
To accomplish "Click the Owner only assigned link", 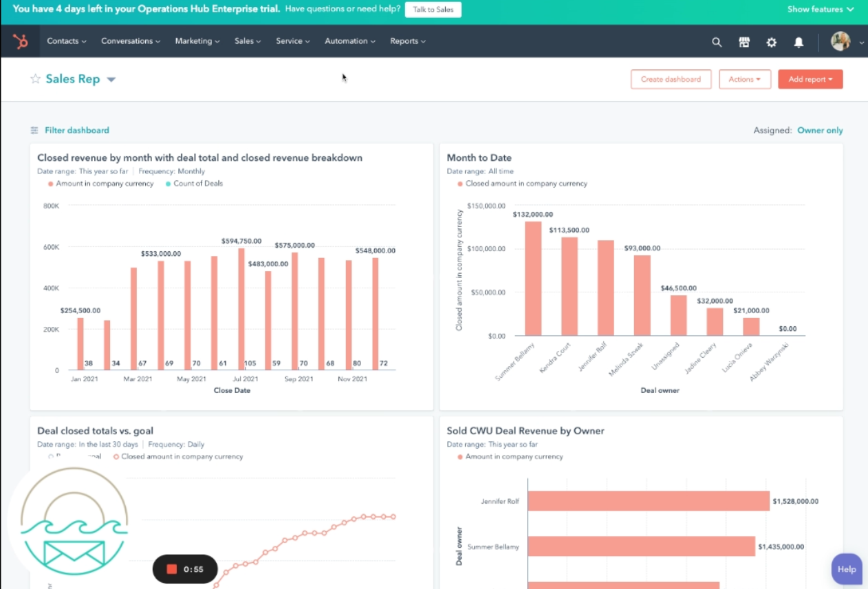I will coord(820,130).
